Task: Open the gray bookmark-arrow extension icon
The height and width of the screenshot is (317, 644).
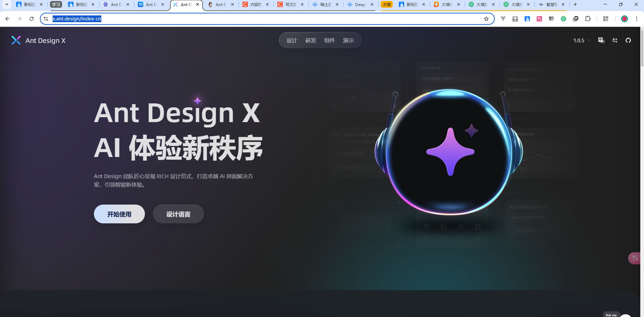Action: tap(551, 19)
